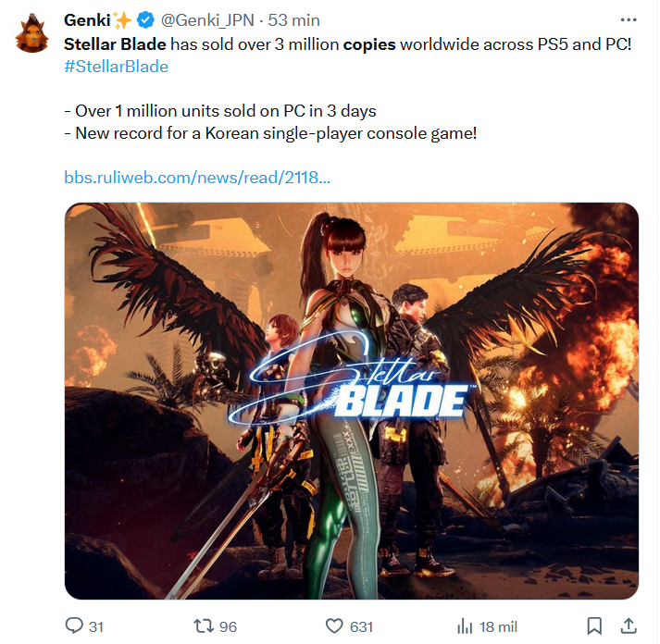Click the 631 likes count
Screen dimensions: 660x644
[x=361, y=626]
